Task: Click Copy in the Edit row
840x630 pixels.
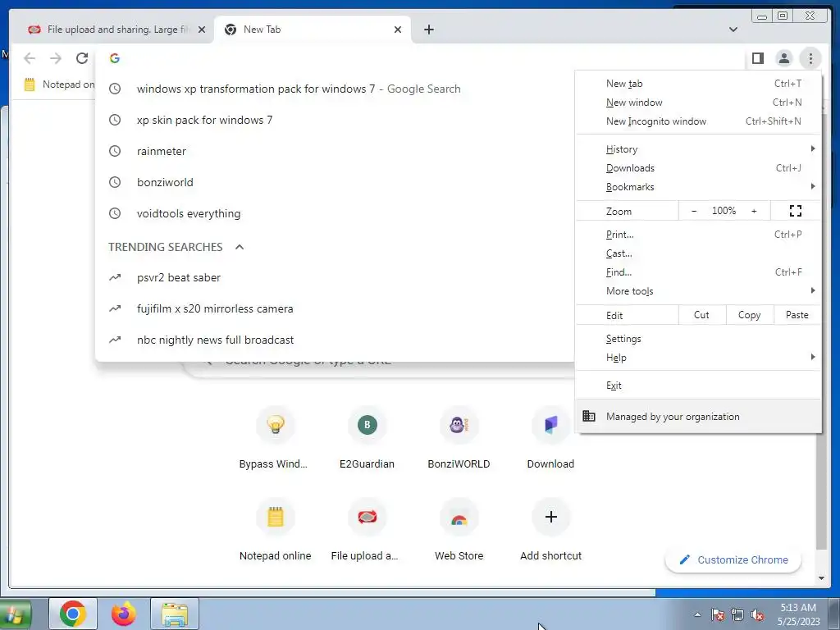Action: point(750,315)
